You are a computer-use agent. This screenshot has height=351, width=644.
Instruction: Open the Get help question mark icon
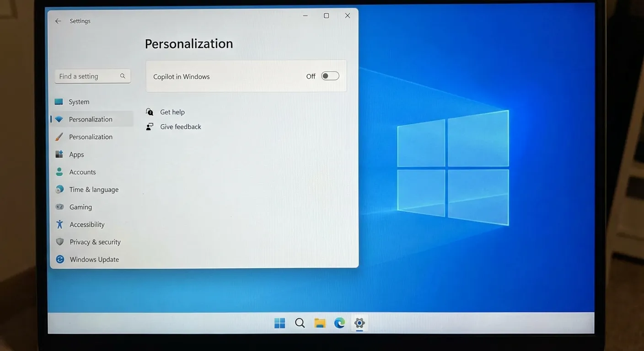point(149,112)
